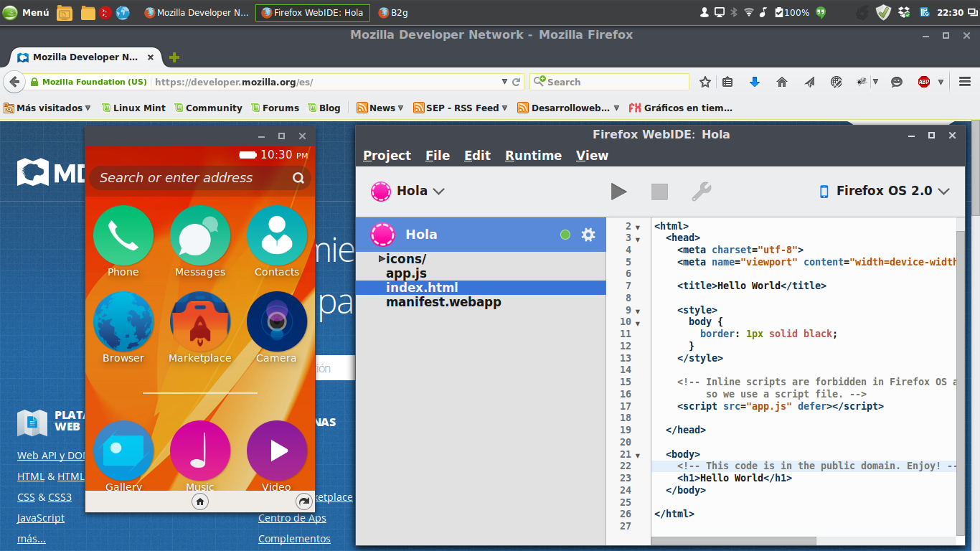Click the simulator rotate icon at bottom right
Viewport: 980px width, 551px height.
tap(303, 501)
